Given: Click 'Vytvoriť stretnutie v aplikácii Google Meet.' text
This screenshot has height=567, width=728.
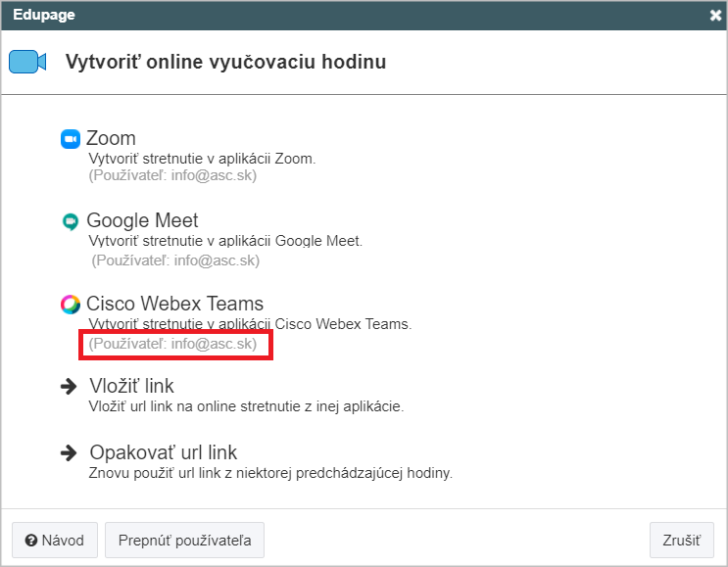Looking at the screenshot, I should [x=225, y=241].
